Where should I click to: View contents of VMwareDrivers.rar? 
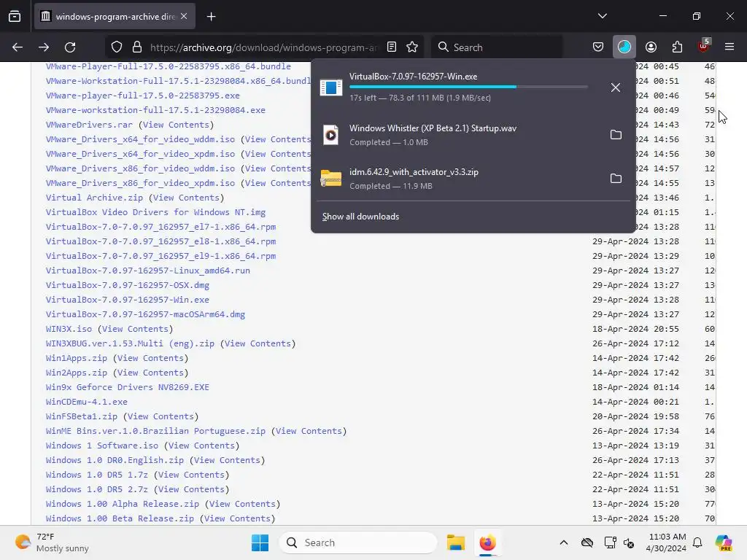[177, 125]
